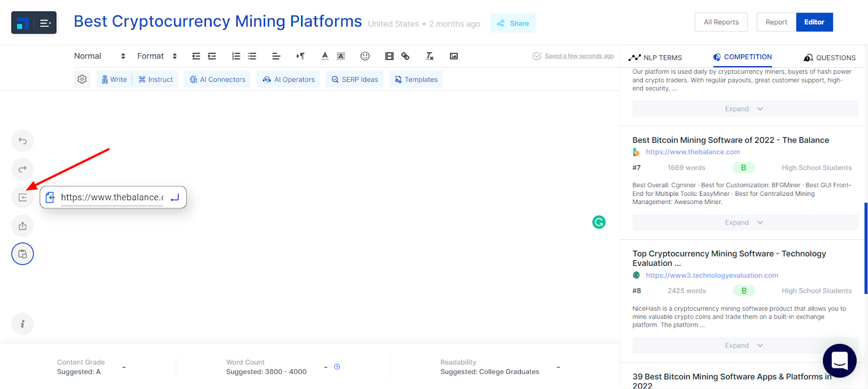
Task: Click the import from URL sidebar icon
Action: pyautogui.click(x=23, y=197)
